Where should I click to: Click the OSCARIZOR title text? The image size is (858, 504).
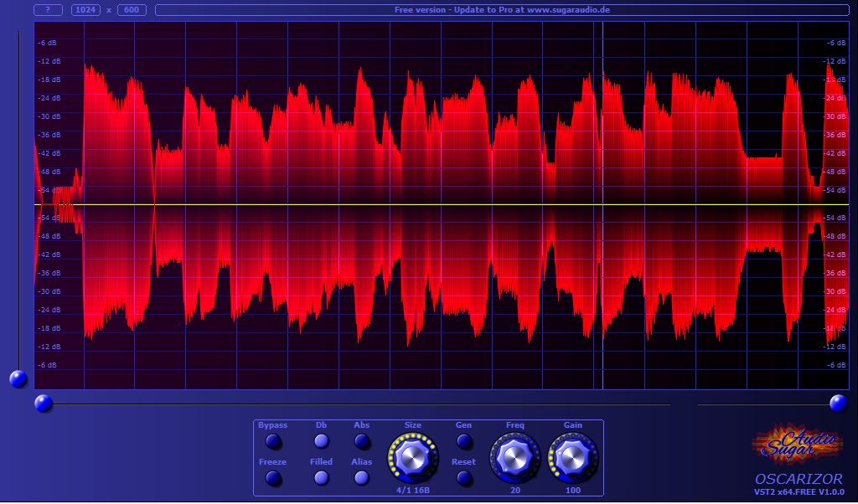pos(799,479)
